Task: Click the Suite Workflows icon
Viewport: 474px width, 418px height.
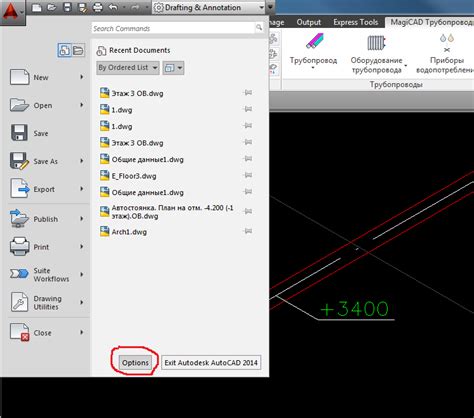Action: pos(19,274)
